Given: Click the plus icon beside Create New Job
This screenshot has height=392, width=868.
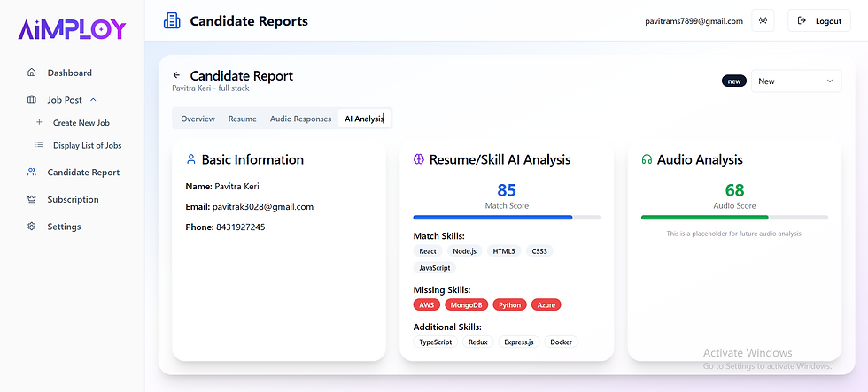Looking at the screenshot, I should 39,122.
